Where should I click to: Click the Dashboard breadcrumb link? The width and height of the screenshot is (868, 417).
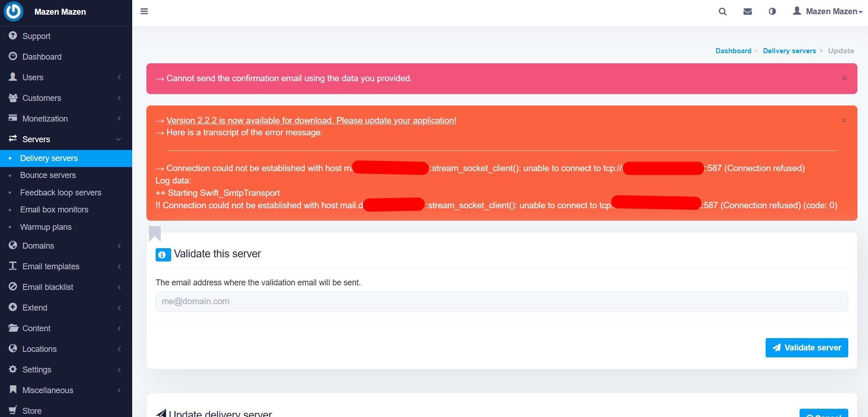click(x=734, y=51)
